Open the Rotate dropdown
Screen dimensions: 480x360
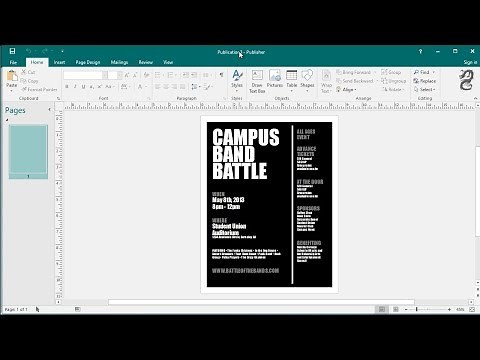[x=393, y=89]
